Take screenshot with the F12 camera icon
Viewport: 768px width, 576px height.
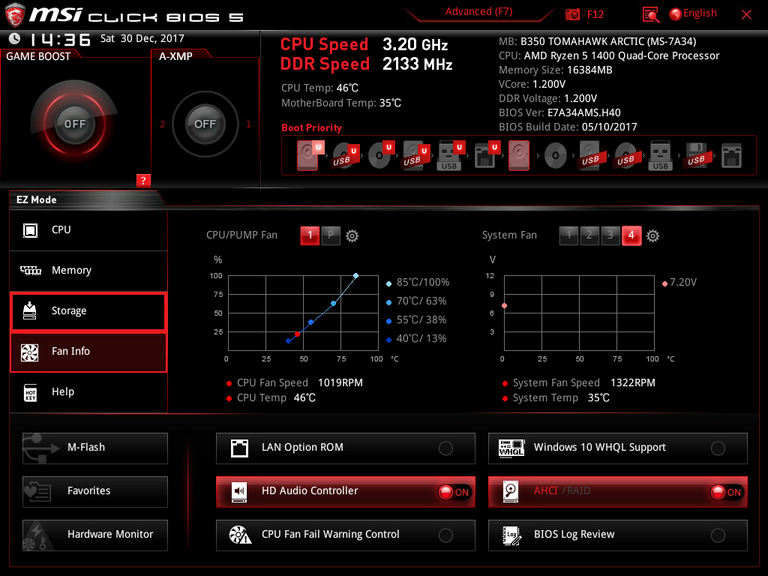point(572,14)
